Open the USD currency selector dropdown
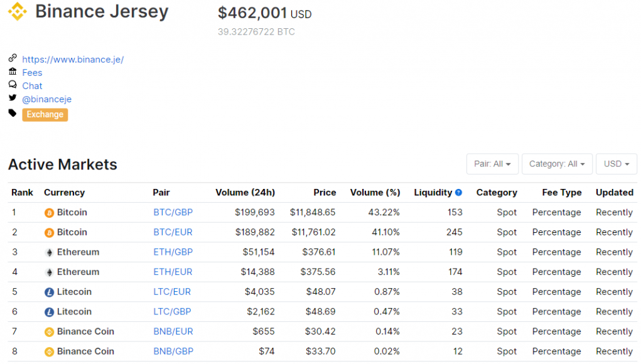 tap(617, 164)
